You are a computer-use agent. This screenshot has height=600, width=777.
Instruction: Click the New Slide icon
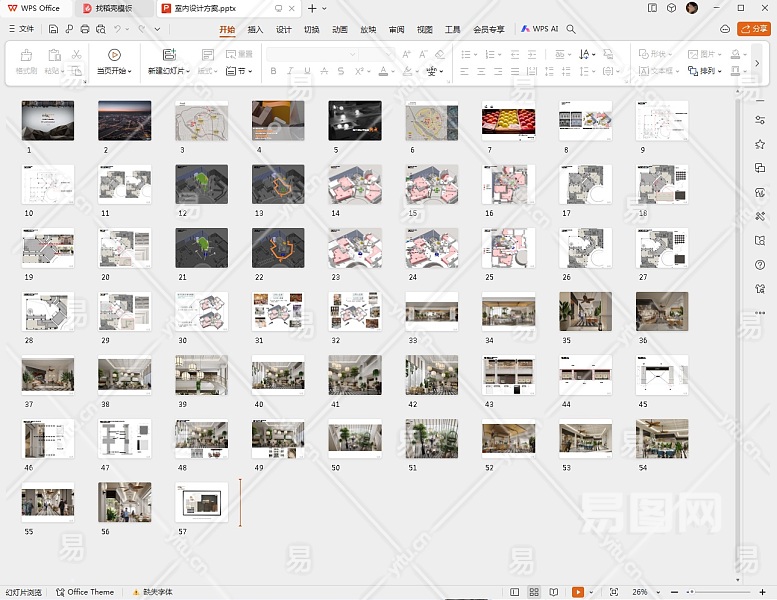(x=168, y=55)
